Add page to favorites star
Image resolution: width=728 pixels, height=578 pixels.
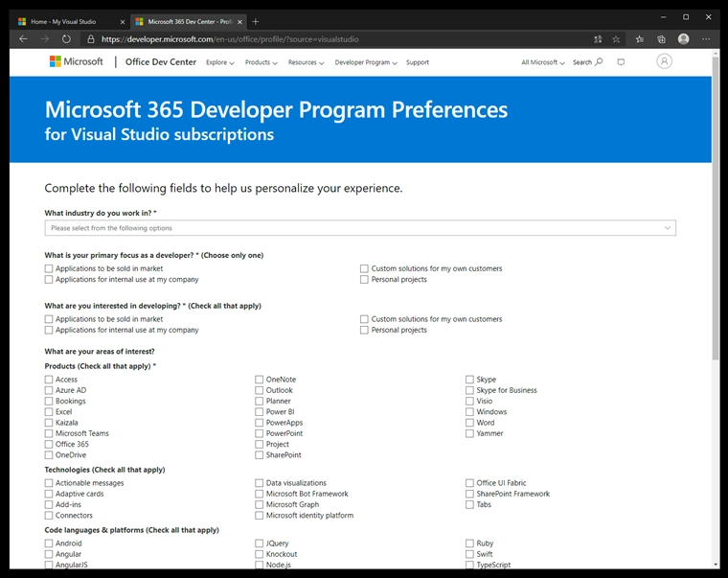616,39
